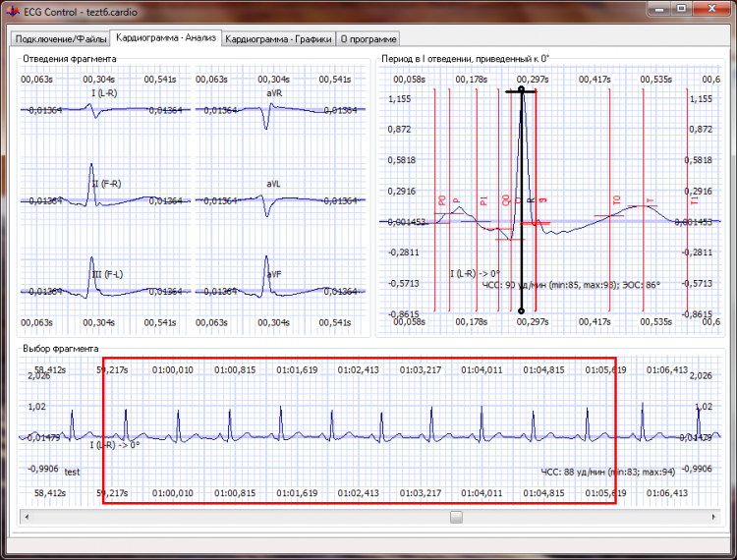
Task: Switch to Кардиограмма - Графики tab
Action: point(278,39)
